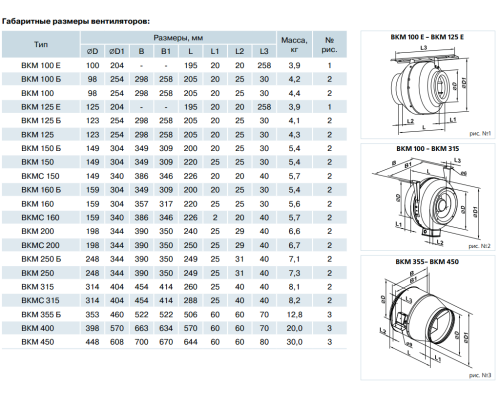
Task: Click B value '663' in ВКМ 400 row
Action: click(x=141, y=328)
